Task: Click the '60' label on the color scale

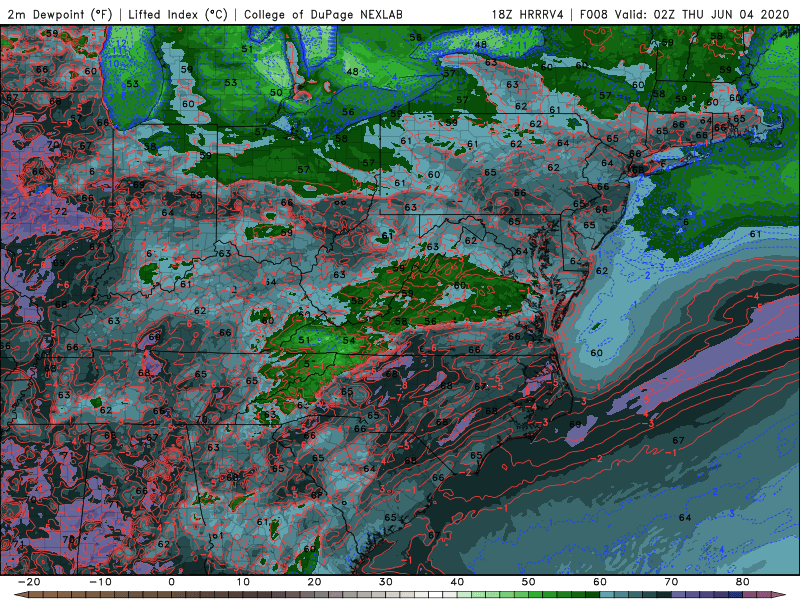Action: pyautogui.click(x=600, y=582)
